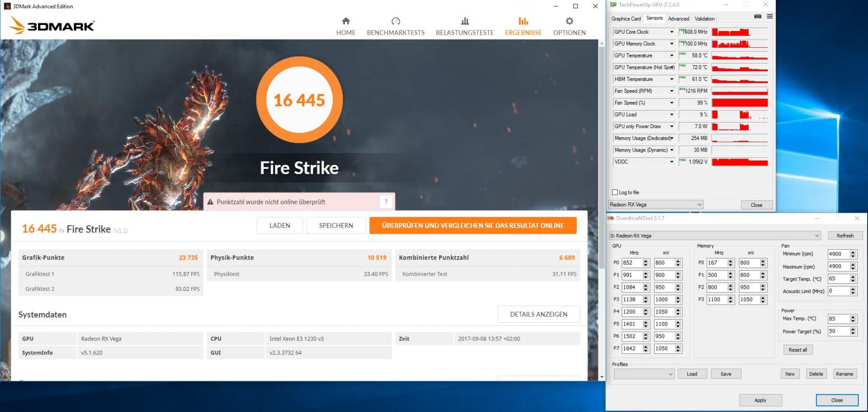This screenshot has width=868, height=412.
Task: Click DETAILS ANZEIGEN button
Action: pyautogui.click(x=538, y=314)
